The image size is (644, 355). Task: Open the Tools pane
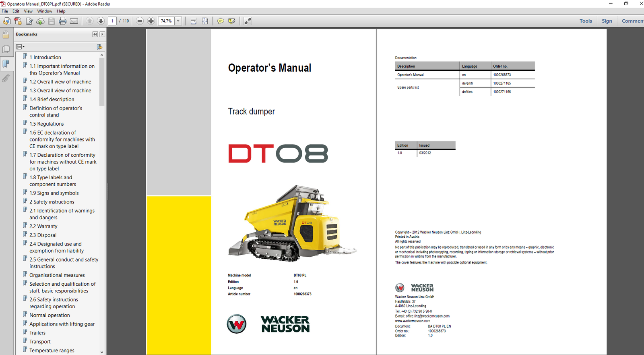[x=586, y=21]
